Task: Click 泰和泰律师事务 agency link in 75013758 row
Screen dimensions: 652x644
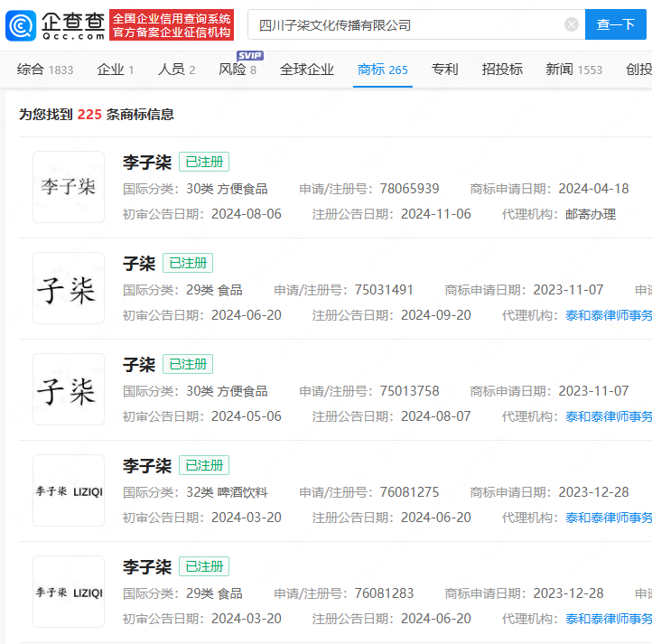Action: pyautogui.click(x=609, y=416)
